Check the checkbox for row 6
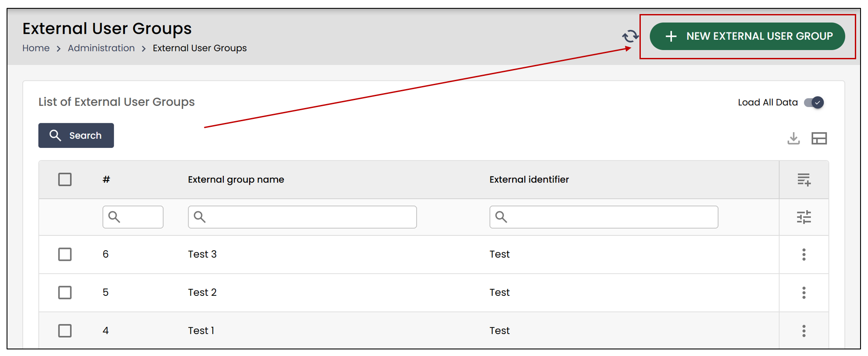868x356 pixels. (65, 255)
